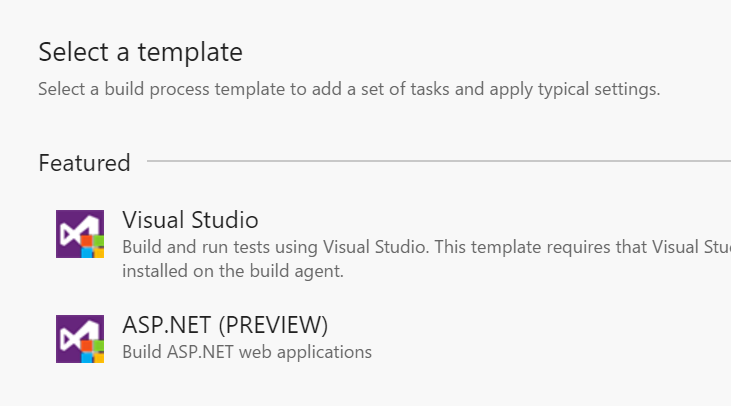This screenshot has height=406, width=731.
Task: Pick the template that builds ASP.NET web applications
Action: (x=225, y=325)
